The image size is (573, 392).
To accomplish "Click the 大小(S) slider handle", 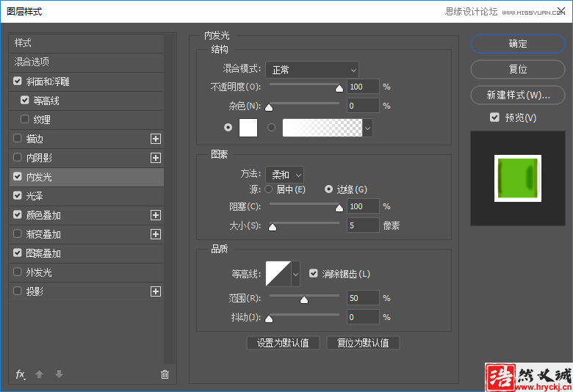I will coord(273,228).
